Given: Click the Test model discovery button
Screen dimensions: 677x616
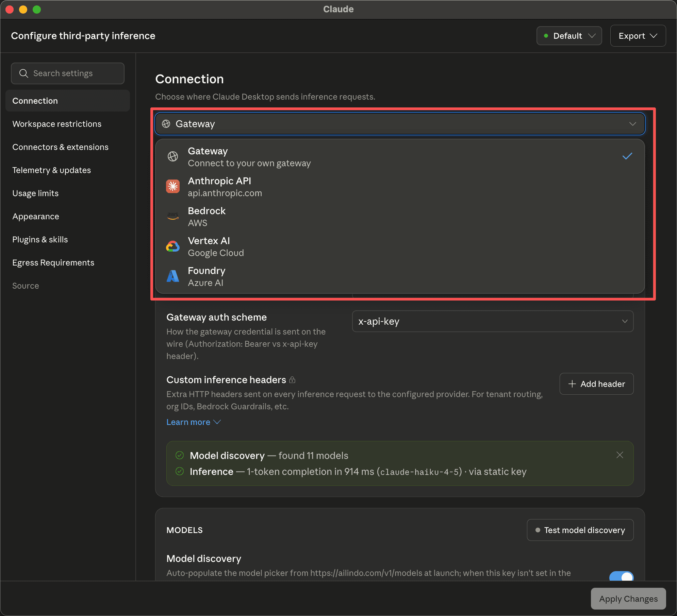Looking at the screenshot, I should tap(580, 530).
